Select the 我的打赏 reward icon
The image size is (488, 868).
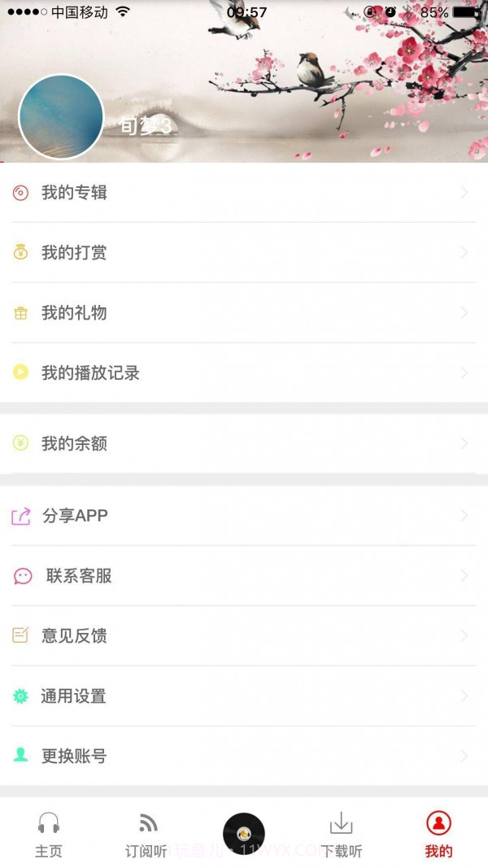click(20, 252)
